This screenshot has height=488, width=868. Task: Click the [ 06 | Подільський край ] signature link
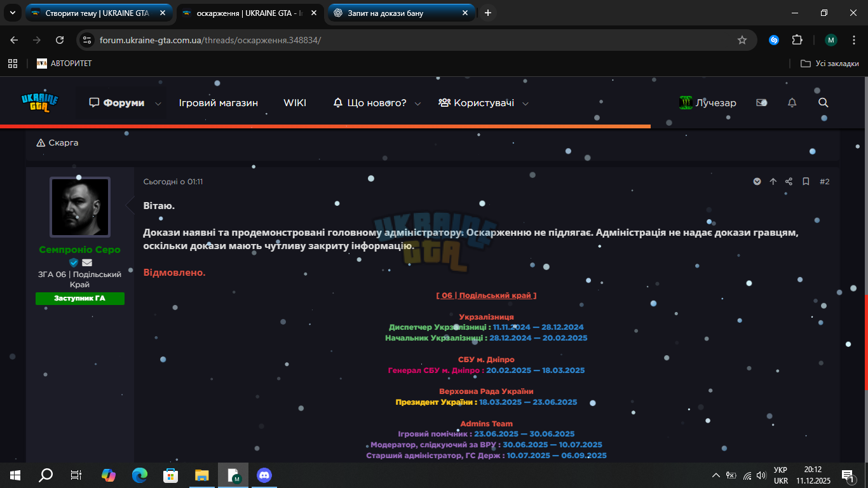point(487,295)
